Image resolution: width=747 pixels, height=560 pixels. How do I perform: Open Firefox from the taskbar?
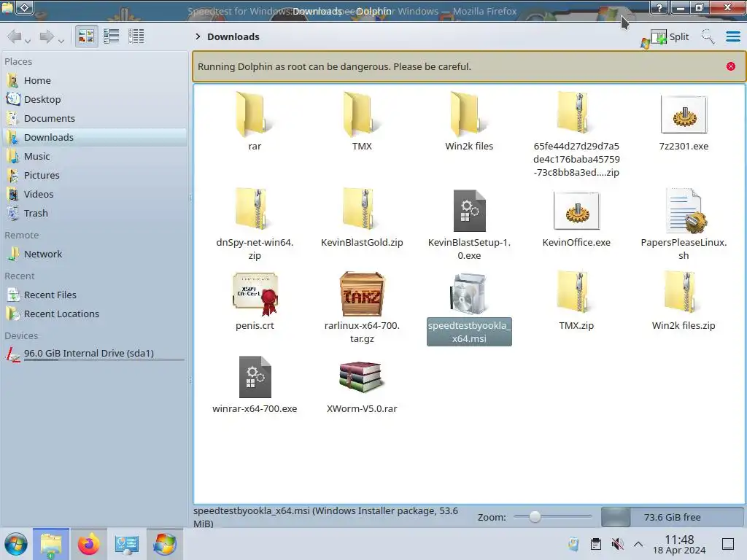click(88, 544)
